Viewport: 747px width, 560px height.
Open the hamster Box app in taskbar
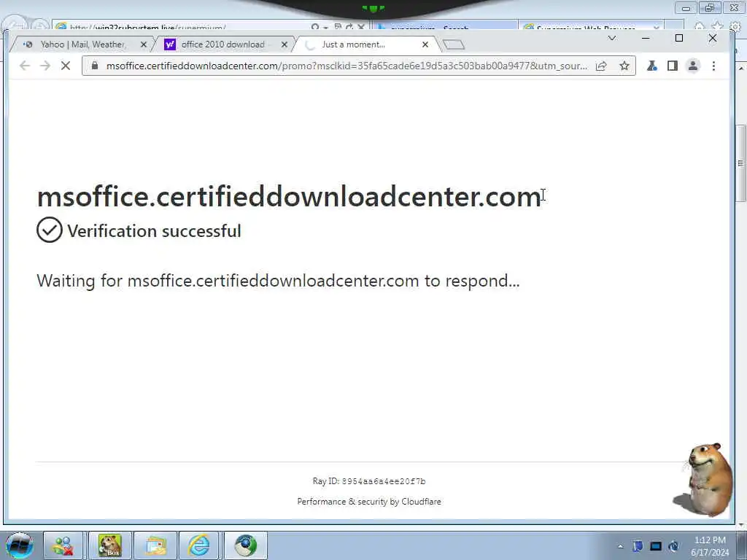[109, 545]
